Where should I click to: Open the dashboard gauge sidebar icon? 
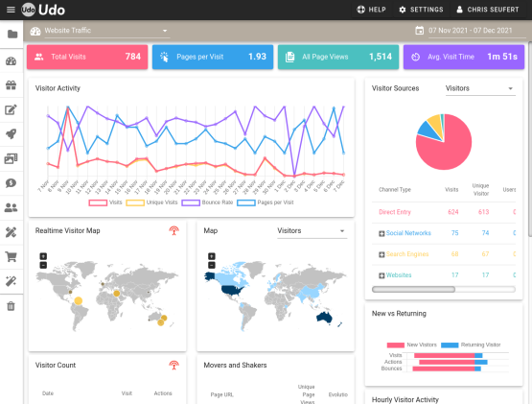[x=12, y=61]
